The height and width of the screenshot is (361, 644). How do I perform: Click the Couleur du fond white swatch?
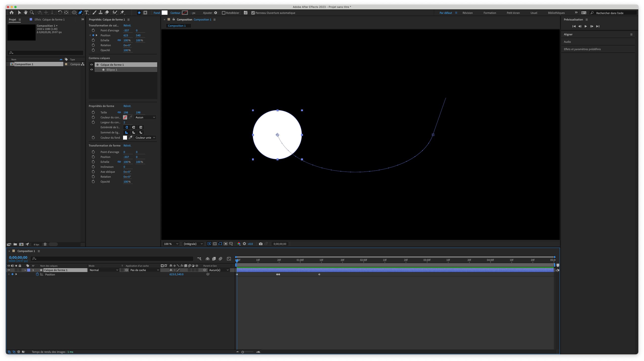point(125,137)
